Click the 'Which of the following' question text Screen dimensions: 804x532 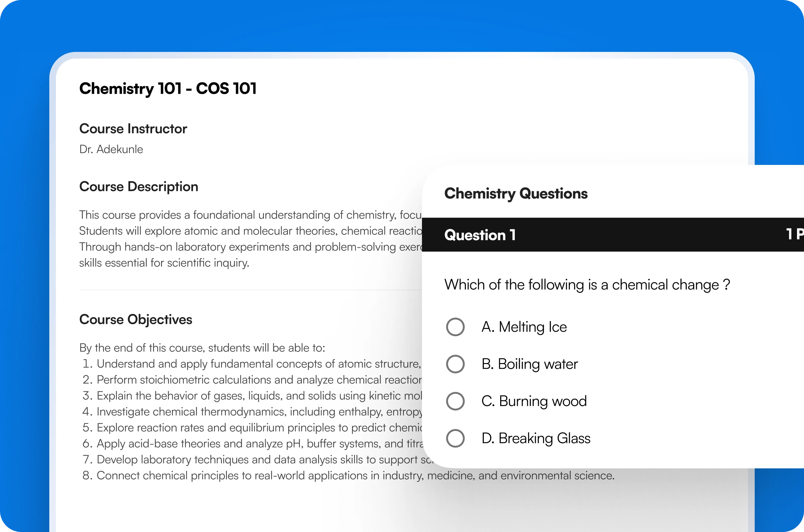click(x=587, y=285)
